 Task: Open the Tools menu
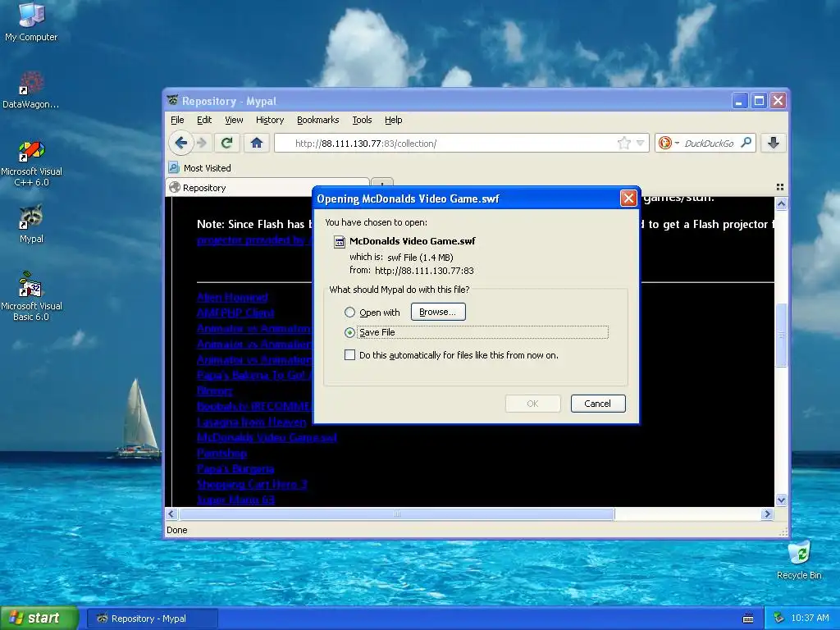[x=362, y=120]
